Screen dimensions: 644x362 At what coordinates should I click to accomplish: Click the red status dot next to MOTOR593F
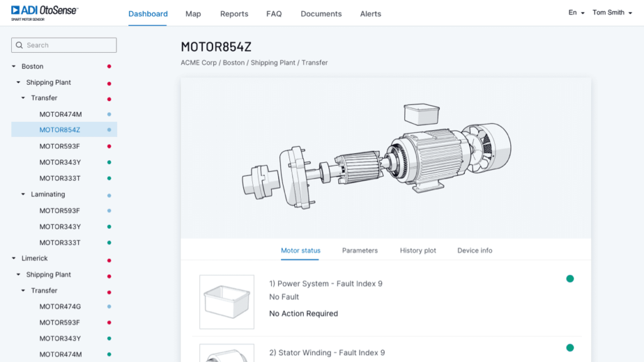tap(109, 146)
